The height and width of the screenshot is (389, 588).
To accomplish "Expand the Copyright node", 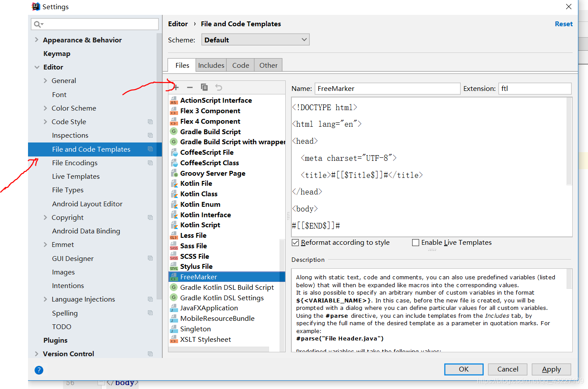I will [45, 218].
